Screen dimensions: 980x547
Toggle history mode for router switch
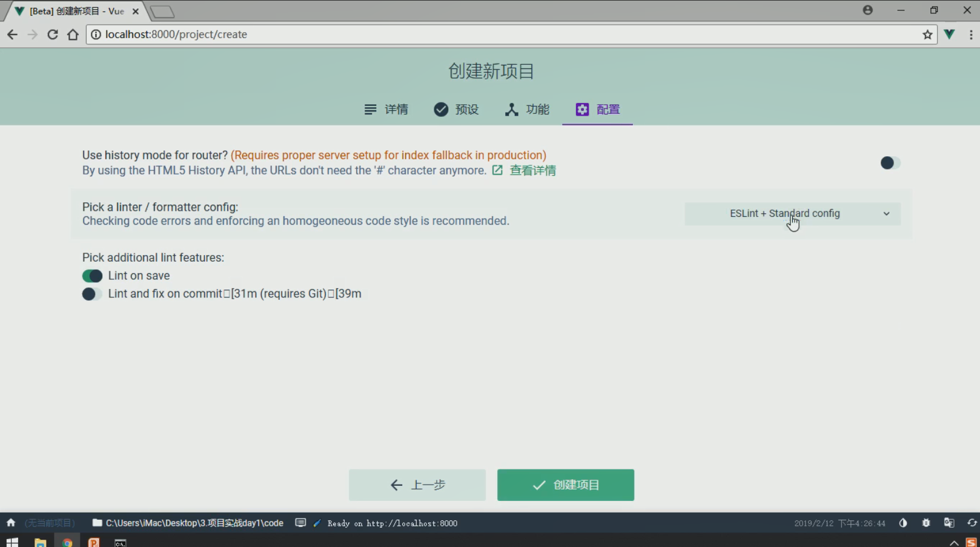tap(890, 162)
